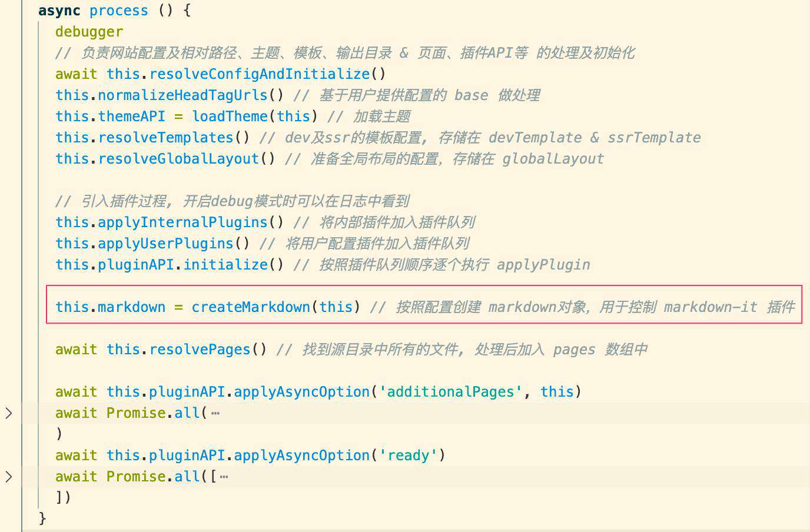Click the 'process' function name
Viewport: 810px width, 532px height.
(119, 11)
